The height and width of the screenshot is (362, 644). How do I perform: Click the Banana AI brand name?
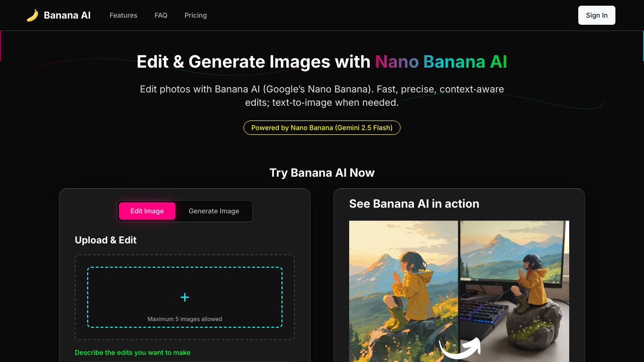click(67, 15)
